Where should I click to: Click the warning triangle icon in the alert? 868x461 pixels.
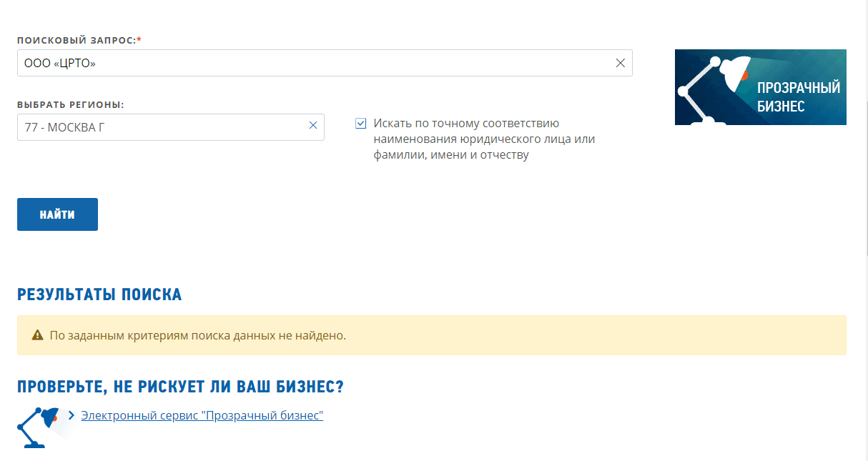coord(37,335)
